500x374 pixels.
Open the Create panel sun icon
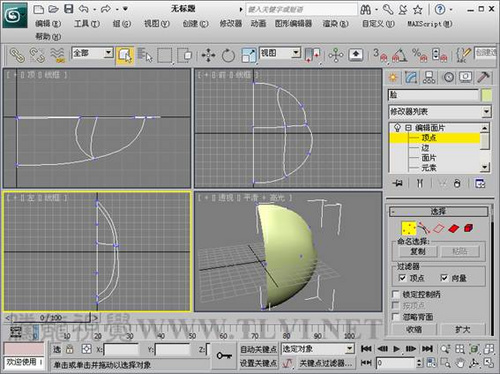point(393,77)
